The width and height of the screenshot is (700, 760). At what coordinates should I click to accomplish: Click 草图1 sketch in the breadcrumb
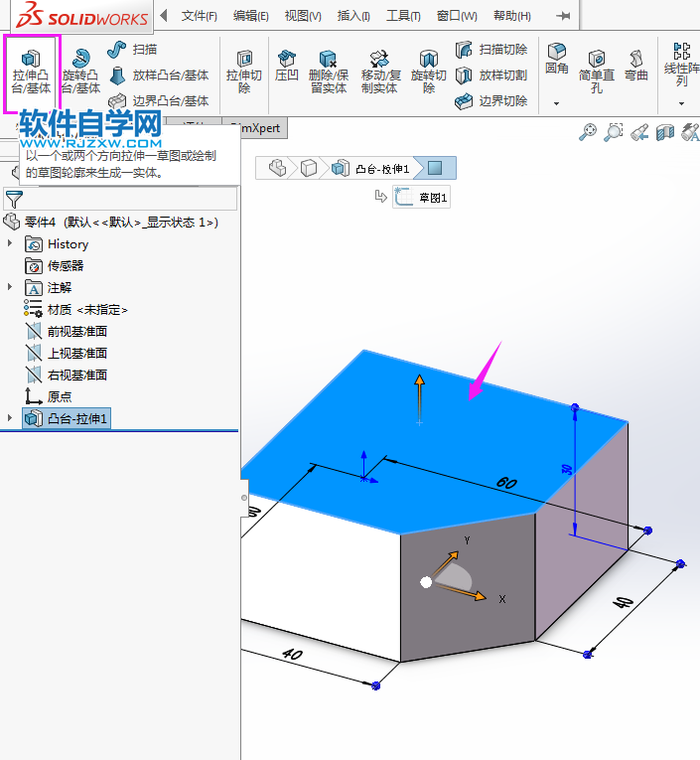421,198
